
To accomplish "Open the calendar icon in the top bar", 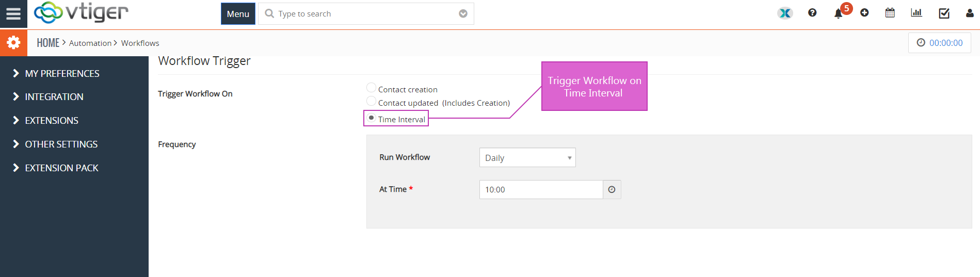I will [x=890, y=13].
